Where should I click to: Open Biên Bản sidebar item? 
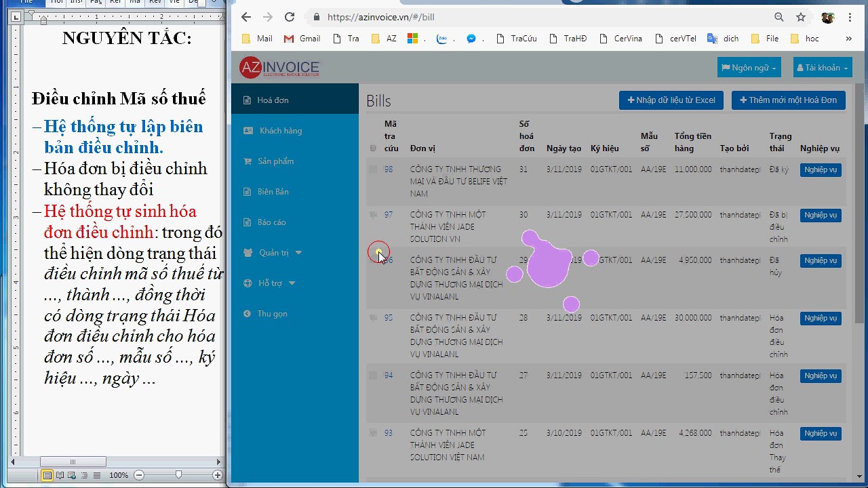tap(294, 191)
